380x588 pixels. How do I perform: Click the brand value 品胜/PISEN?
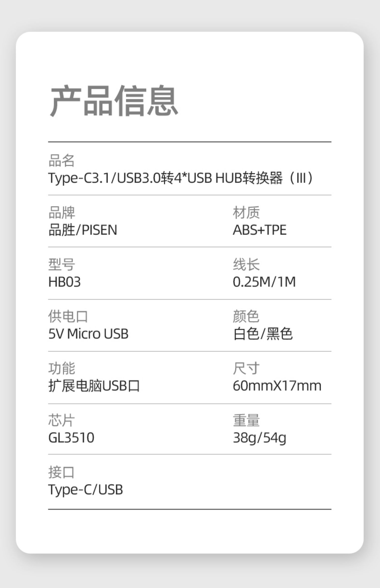(x=83, y=230)
